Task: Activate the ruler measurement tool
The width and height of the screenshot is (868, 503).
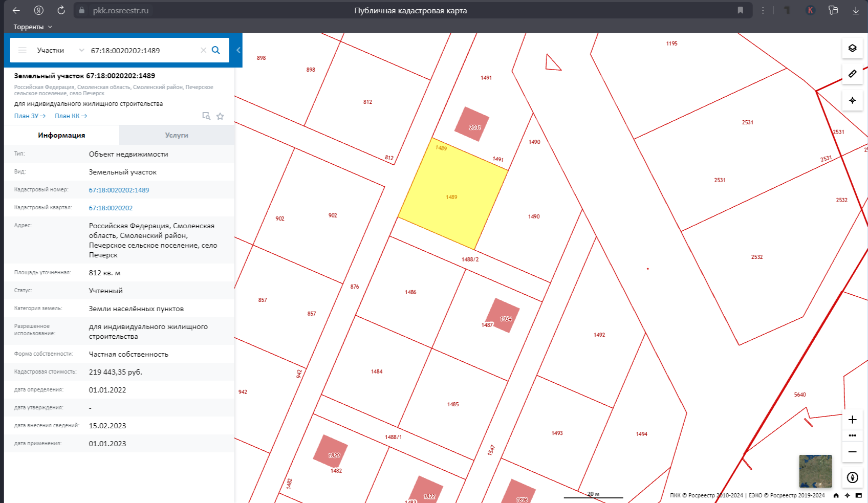Action: pos(853,74)
